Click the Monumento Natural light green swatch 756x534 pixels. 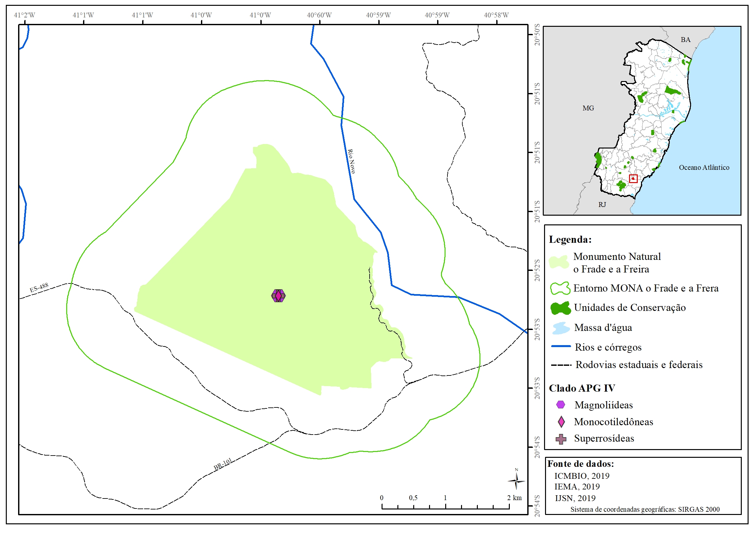coord(559,262)
